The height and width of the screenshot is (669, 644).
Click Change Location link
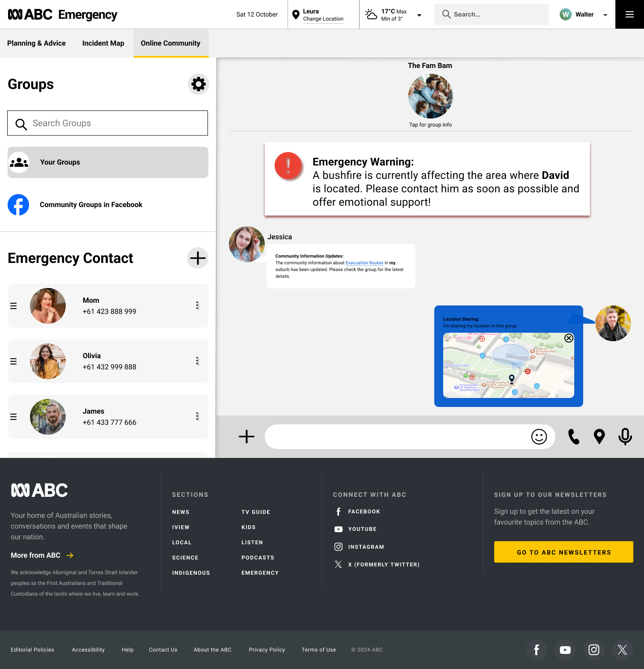pyautogui.click(x=323, y=19)
